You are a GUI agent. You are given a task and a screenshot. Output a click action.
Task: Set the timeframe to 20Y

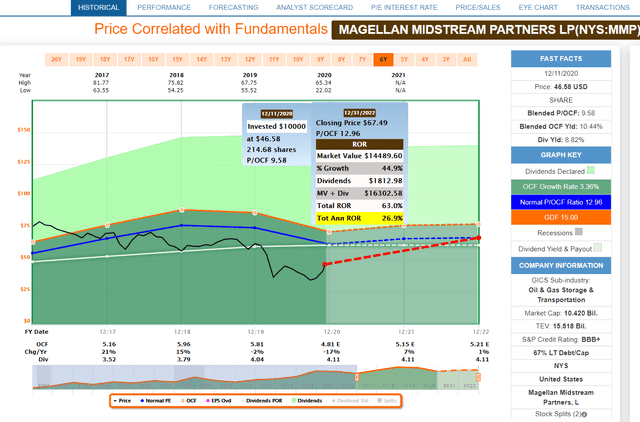pyautogui.click(x=56, y=60)
